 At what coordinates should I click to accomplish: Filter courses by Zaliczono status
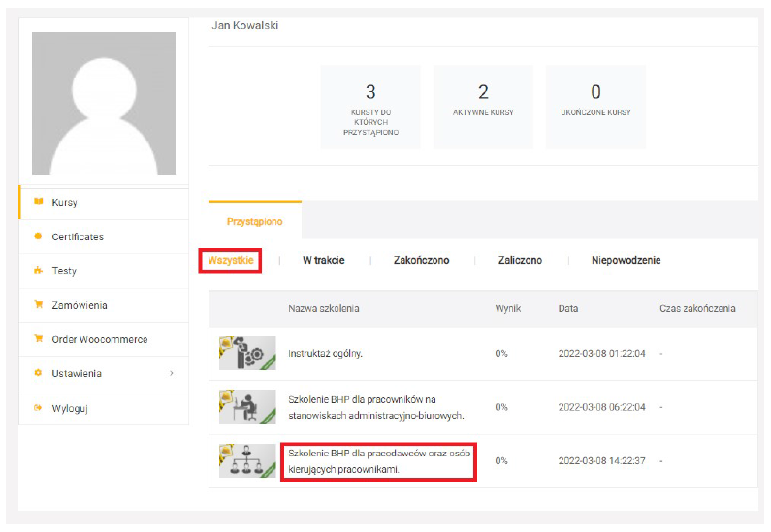click(x=520, y=260)
